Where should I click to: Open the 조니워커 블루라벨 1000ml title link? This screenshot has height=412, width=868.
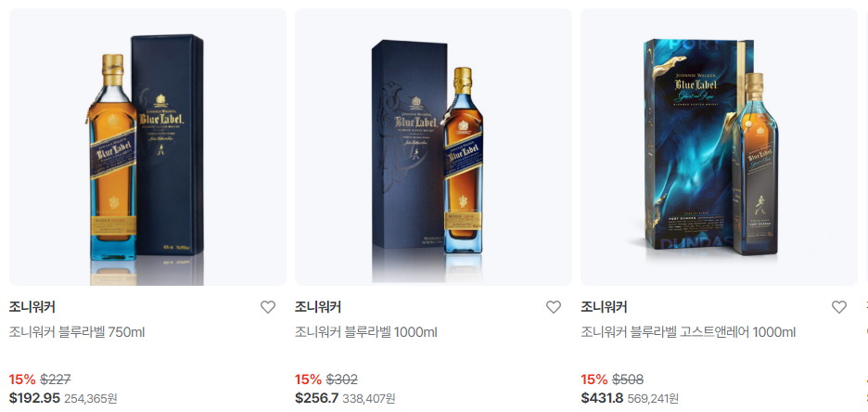(x=366, y=333)
